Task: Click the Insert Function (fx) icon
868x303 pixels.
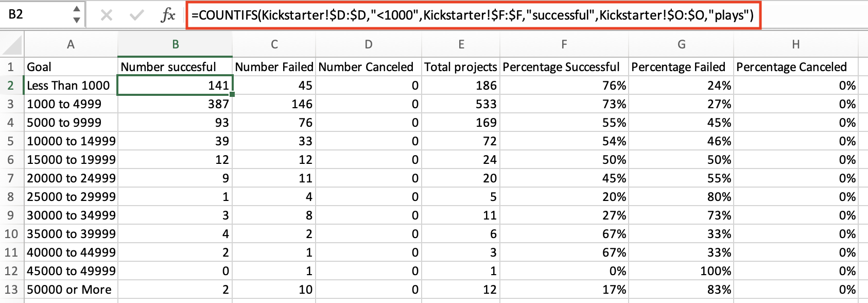Action: point(167,15)
